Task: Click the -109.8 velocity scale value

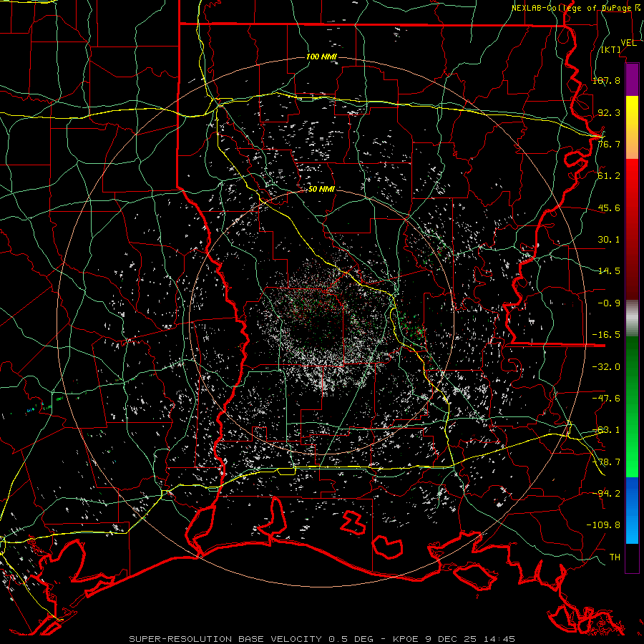Action: coord(603,525)
